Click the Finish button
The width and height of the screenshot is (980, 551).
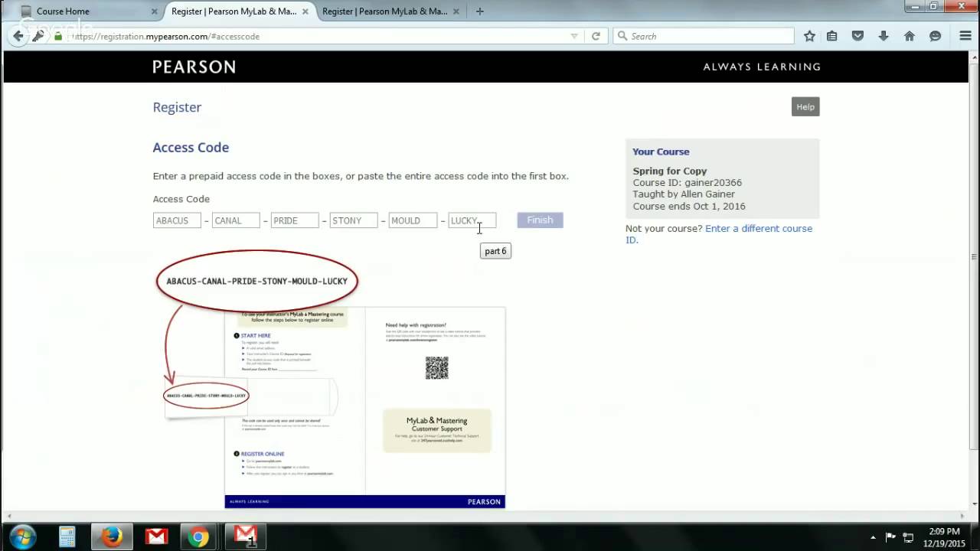pyautogui.click(x=540, y=220)
